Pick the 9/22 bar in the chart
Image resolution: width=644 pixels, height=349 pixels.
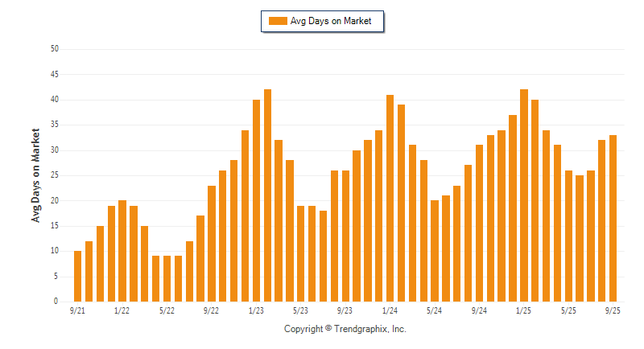(212, 244)
